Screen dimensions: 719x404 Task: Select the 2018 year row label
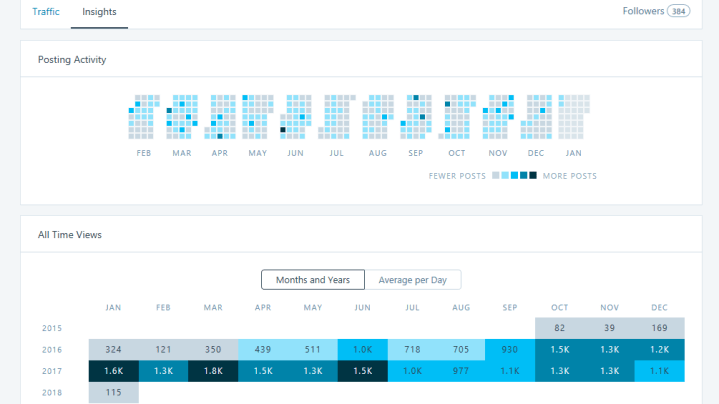52,394
